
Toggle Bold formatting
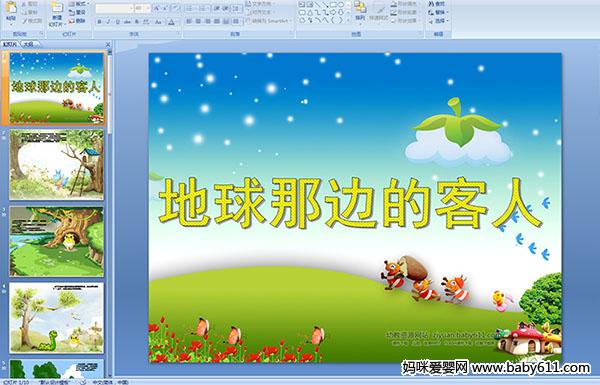99,22
